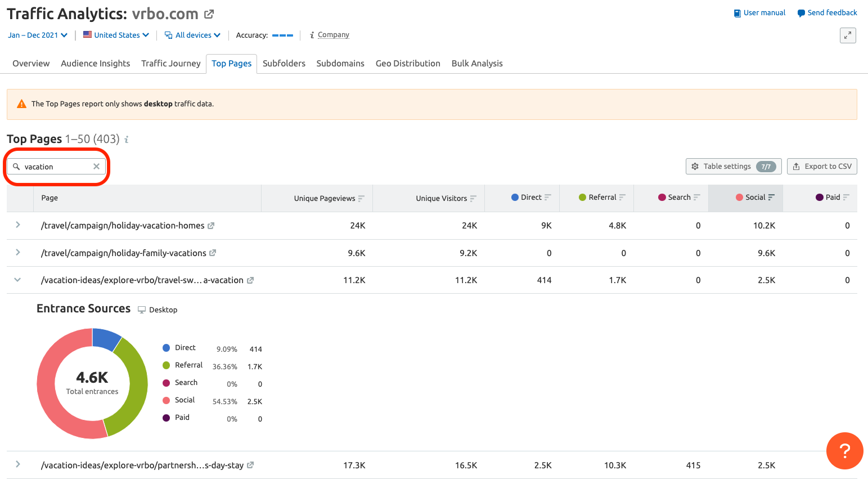Click the United States flag icon
The height and width of the screenshot is (479, 868).
click(x=87, y=35)
